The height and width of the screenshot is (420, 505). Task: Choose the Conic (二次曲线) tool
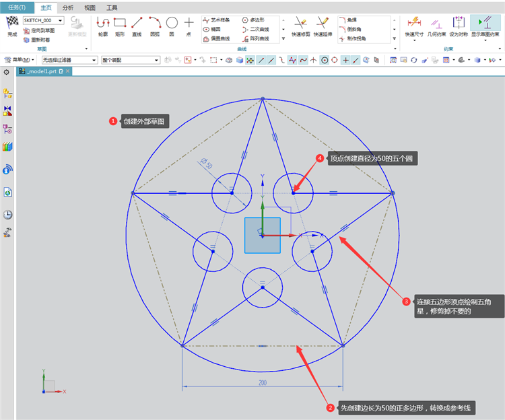coord(255,30)
